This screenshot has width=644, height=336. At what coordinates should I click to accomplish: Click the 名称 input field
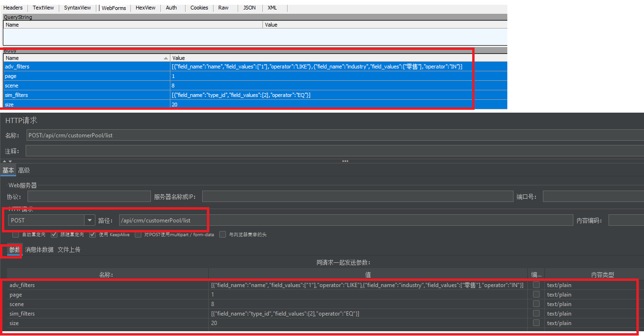pos(335,135)
